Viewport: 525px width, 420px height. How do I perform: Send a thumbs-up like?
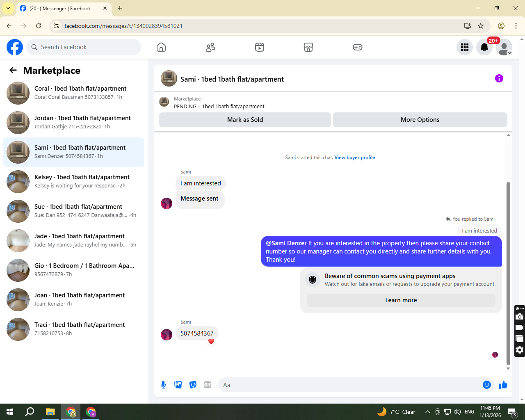pyautogui.click(x=503, y=385)
